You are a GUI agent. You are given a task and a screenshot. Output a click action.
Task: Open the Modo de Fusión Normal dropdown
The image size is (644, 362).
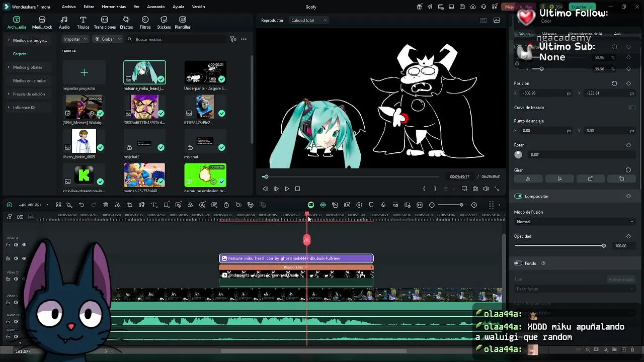click(575, 222)
